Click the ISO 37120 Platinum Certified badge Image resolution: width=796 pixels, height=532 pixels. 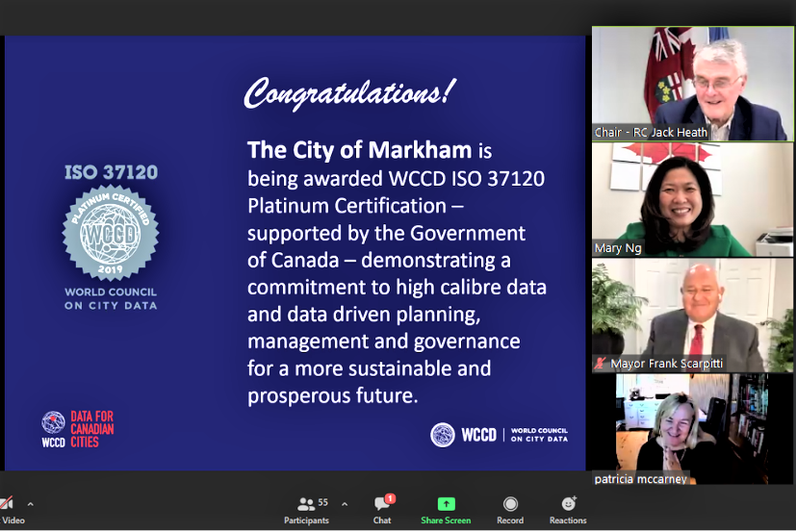click(x=111, y=233)
